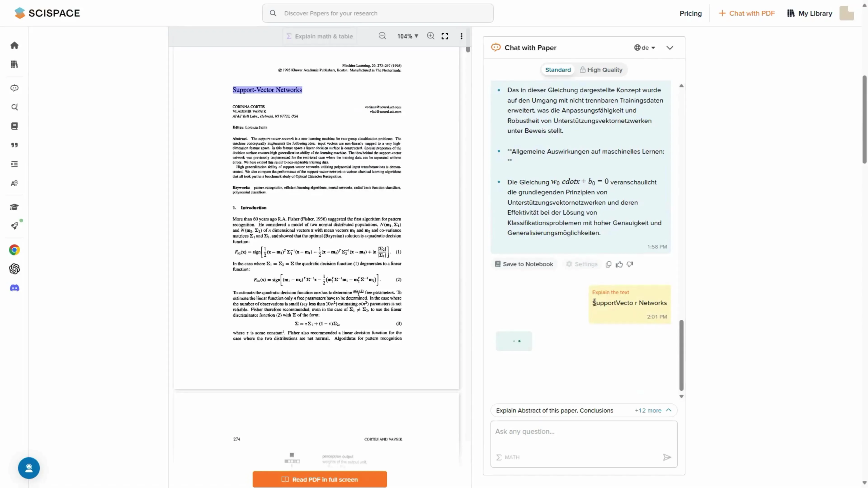
Task: Copy the response with the copy icon
Action: click(x=608, y=264)
